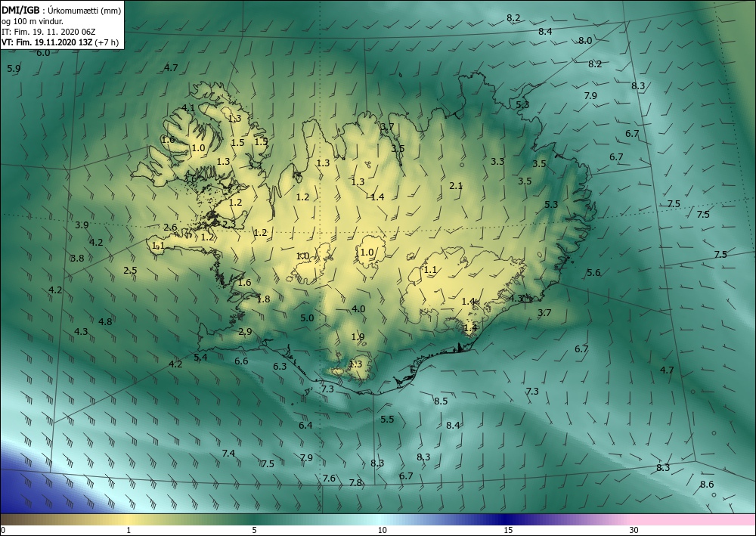This screenshot has height=536, width=756.
Task: Click the map value 1.9
Action: pos(358,337)
